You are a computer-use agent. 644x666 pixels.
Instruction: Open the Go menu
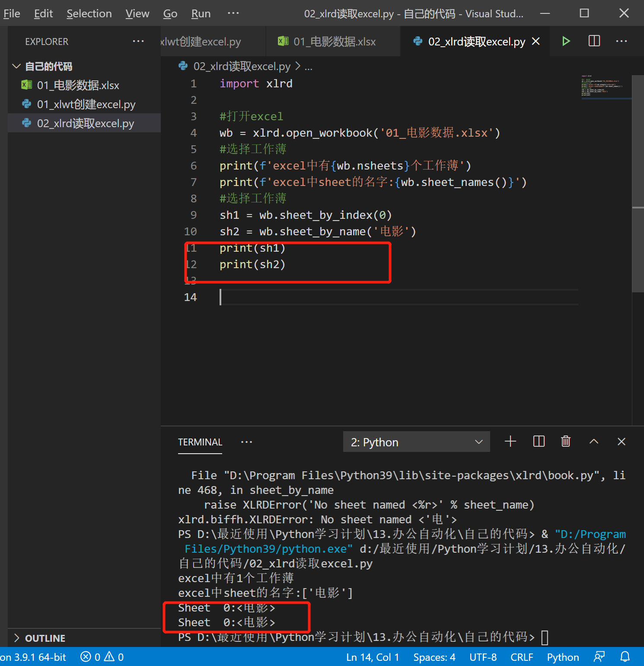point(170,13)
